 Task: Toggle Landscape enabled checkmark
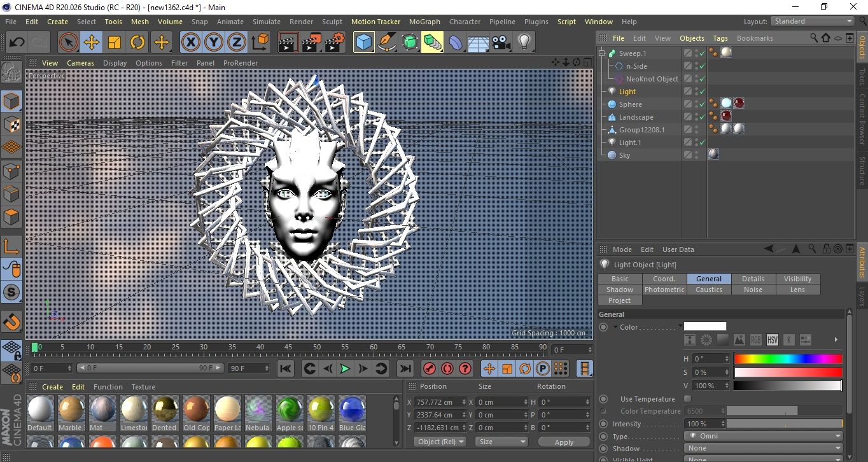pos(702,117)
